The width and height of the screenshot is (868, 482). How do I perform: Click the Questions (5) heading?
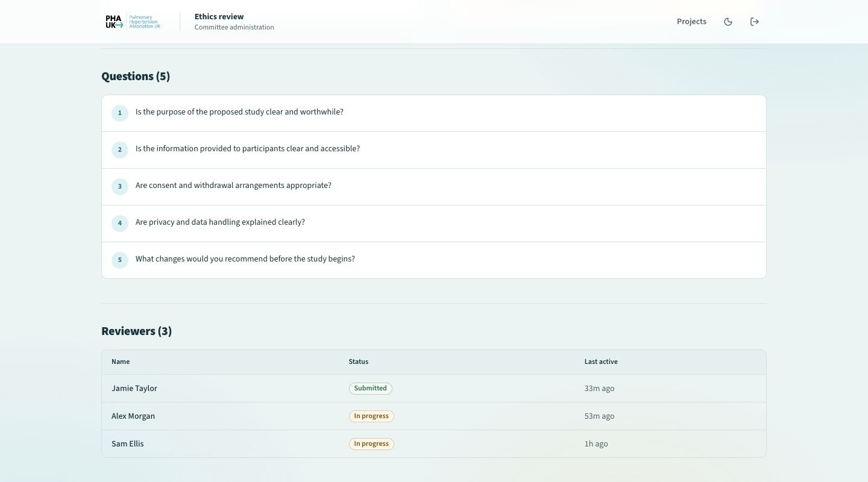coord(136,77)
